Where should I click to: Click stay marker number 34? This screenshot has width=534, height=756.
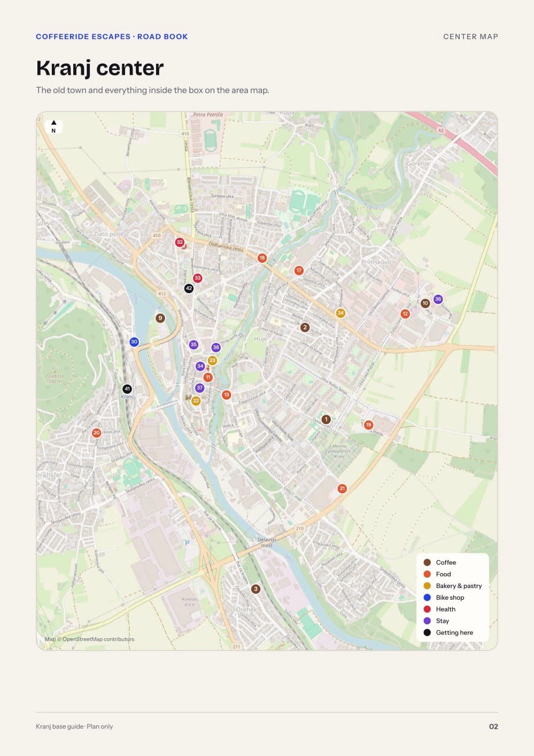pyautogui.click(x=200, y=366)
